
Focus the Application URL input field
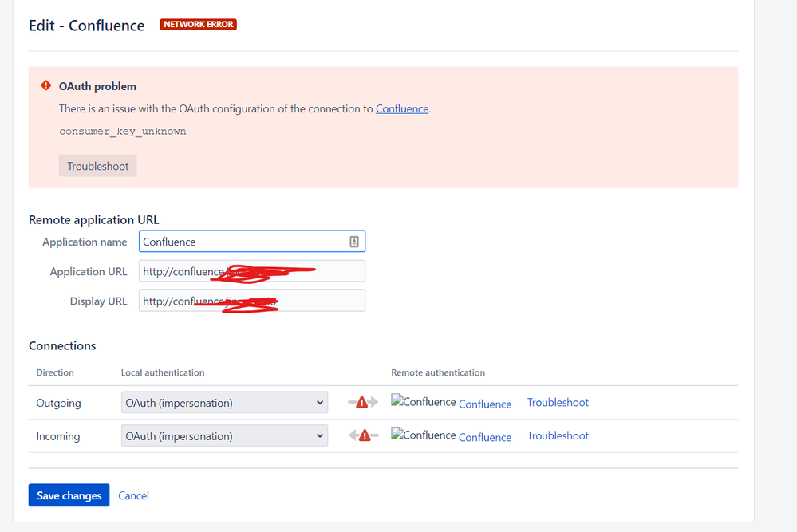tap(252, 271)
